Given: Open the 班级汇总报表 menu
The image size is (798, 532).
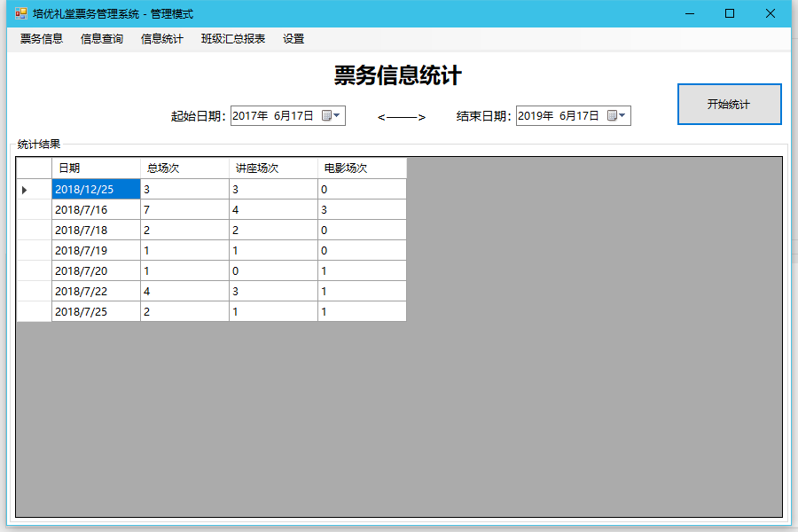Looking at the screenshot, I should click(x=233, y=39).
